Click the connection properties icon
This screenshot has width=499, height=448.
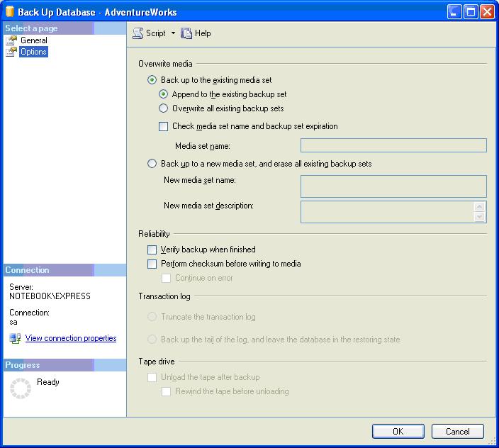15,339
